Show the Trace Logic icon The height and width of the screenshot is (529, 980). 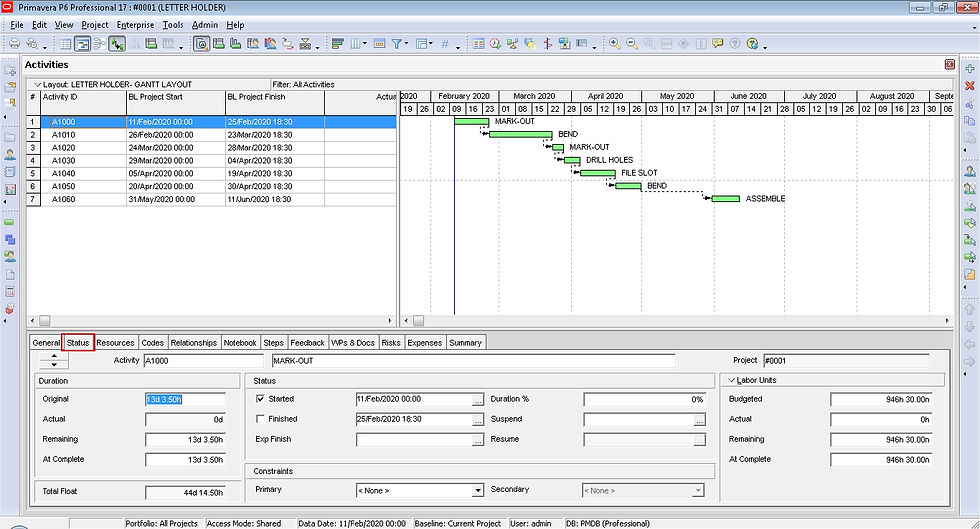tap(288, 44)
